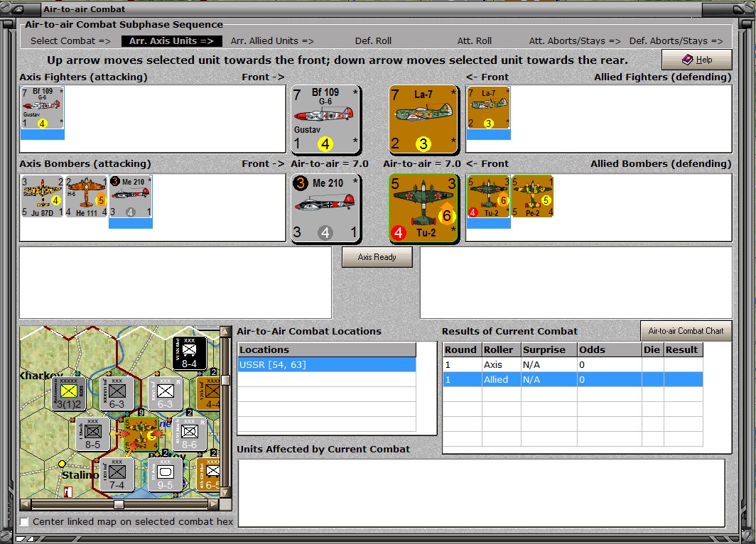Image resolution: width=756 pixels, height=544 pixels.
Task: Click the map vertical scrollbar thumb
Action: tap(225, 380)
